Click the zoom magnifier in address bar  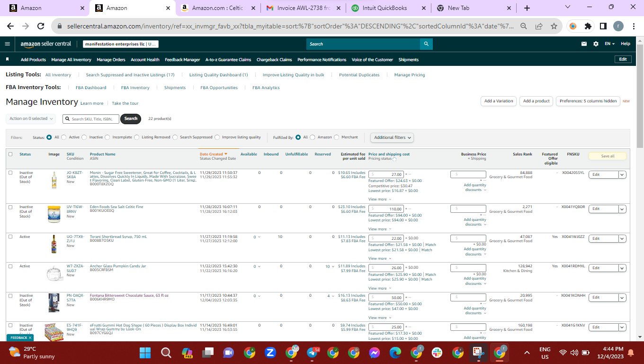[524, 27]
